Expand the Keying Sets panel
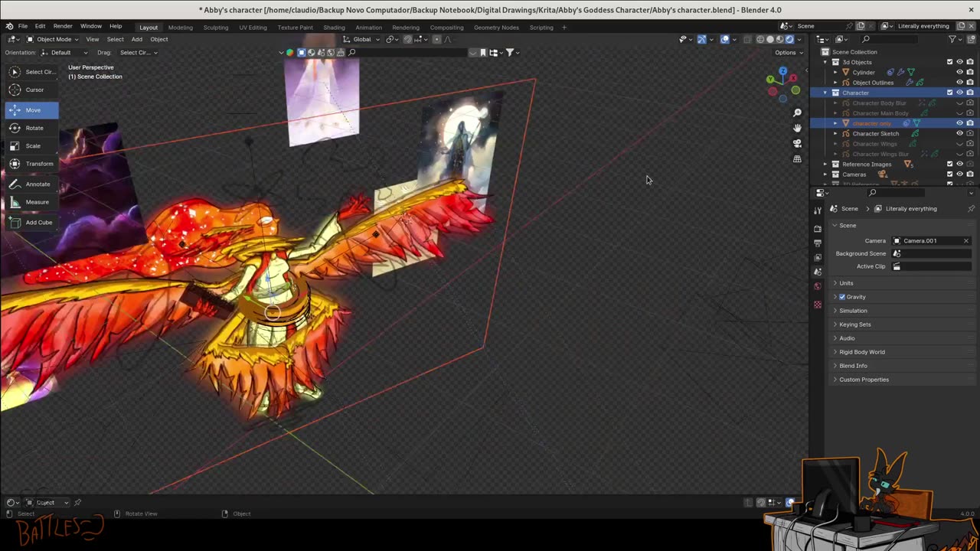 (x=855, y=324)
